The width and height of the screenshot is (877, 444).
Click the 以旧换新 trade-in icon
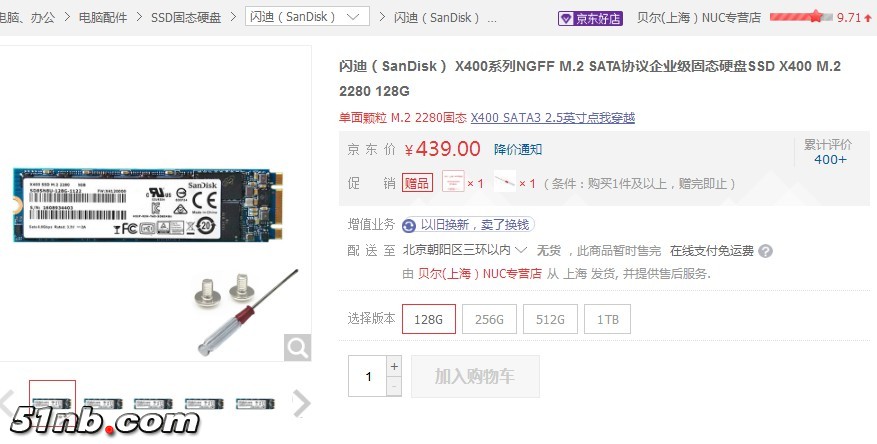click(409, 225)
